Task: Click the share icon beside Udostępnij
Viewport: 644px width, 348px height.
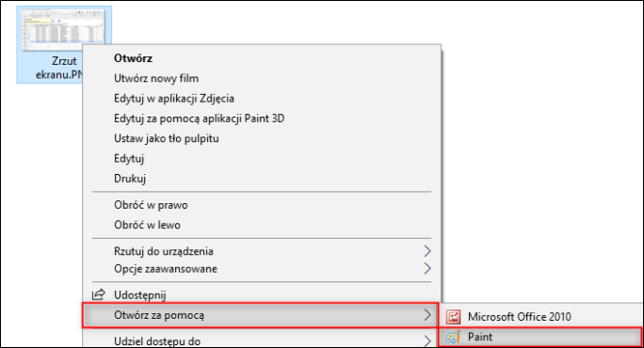Action: click(x=98, y=294)
